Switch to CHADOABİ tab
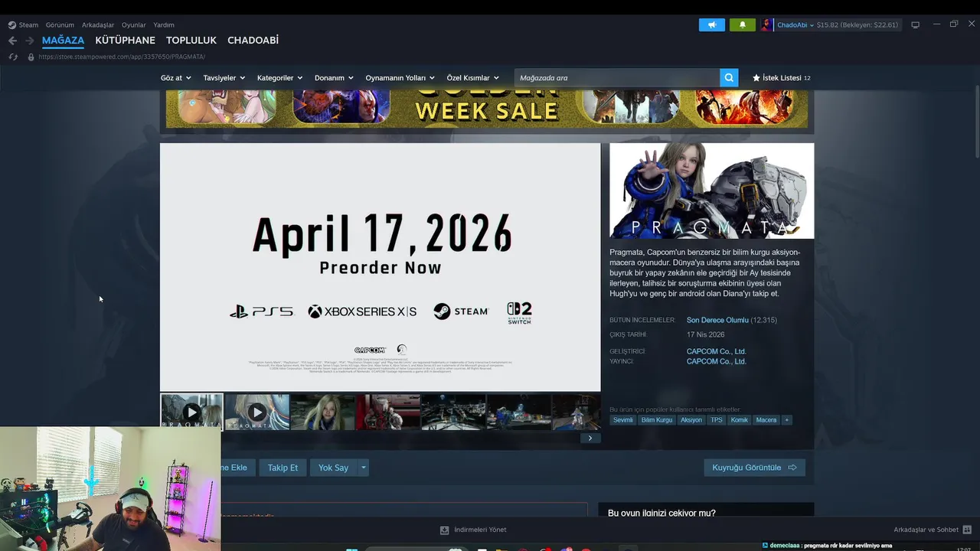The height and width of the screenshot is (551, 980). [253, 40]
